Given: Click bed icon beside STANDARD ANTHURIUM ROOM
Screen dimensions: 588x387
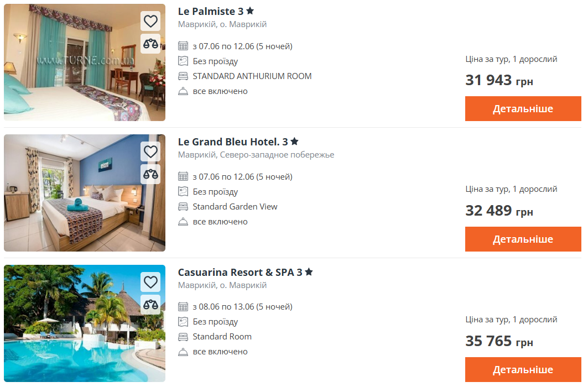Looking at the screenshot, I should click(183, 76).
